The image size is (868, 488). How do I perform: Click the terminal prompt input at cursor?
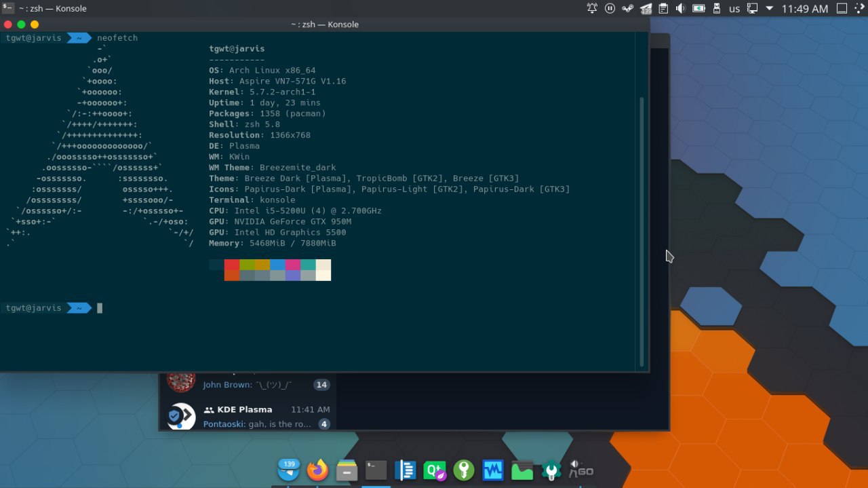tap(100, 308)
